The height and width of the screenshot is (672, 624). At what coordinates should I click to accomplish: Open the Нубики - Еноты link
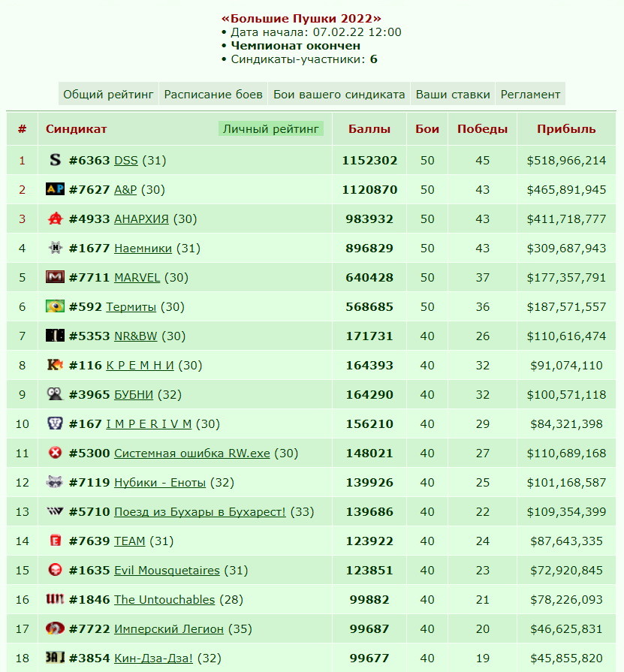tap(160, 482)
